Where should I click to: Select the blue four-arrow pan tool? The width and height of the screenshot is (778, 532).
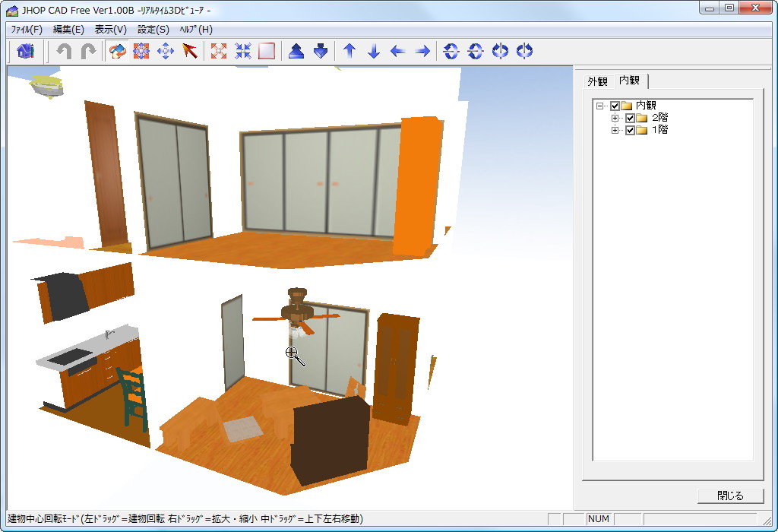click(165, 51)
